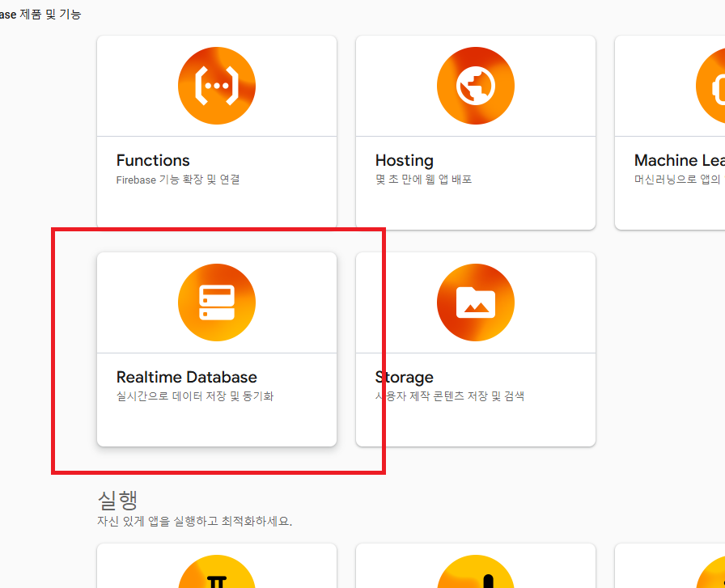Open the Hosting card title

pyautogui.click(x=404, y=160)
